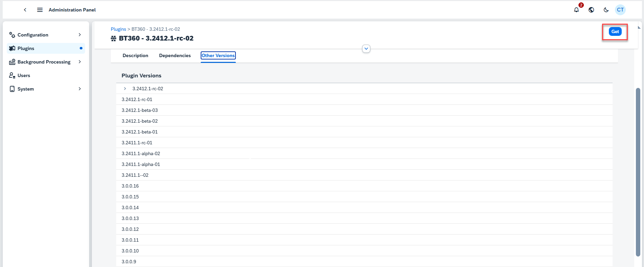Open System in the sidebar
The width and height of the screenshot is (644, 267).
click(46, 89)
